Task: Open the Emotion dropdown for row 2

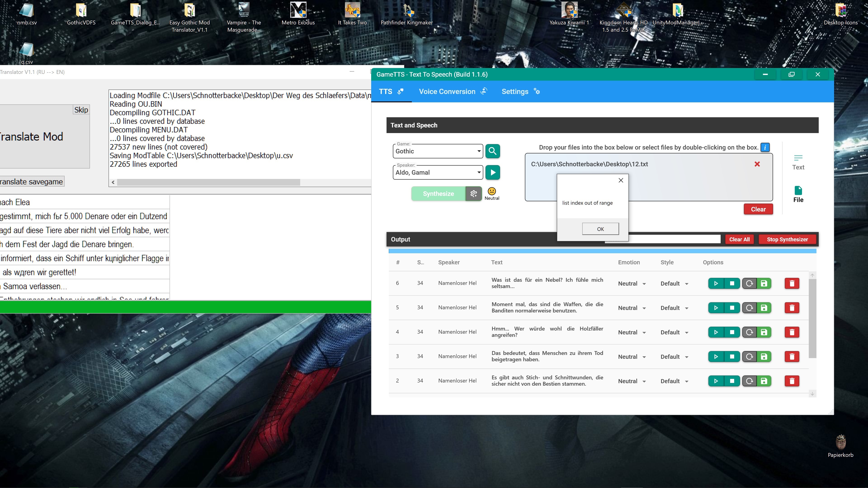Action: (x=632, y=381)
